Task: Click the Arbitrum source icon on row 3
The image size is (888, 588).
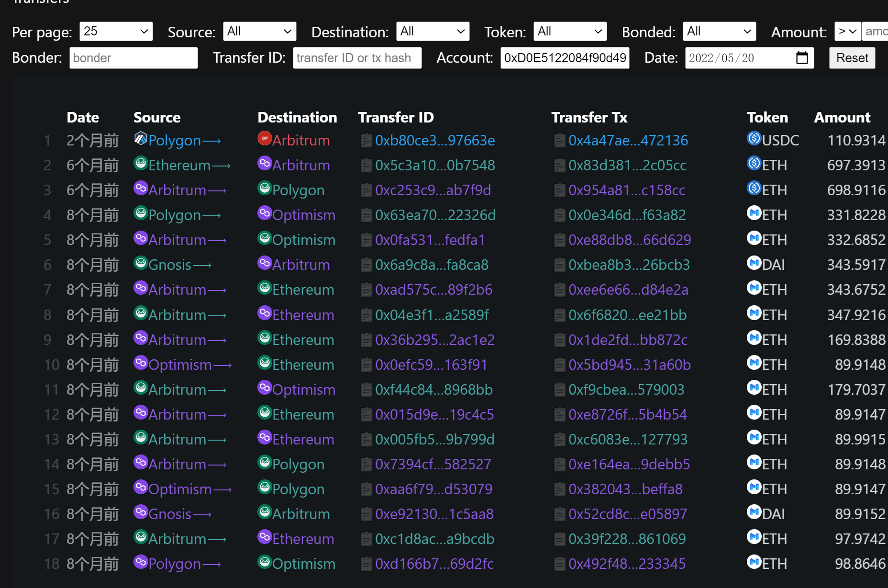Action: tap(141, 189)
